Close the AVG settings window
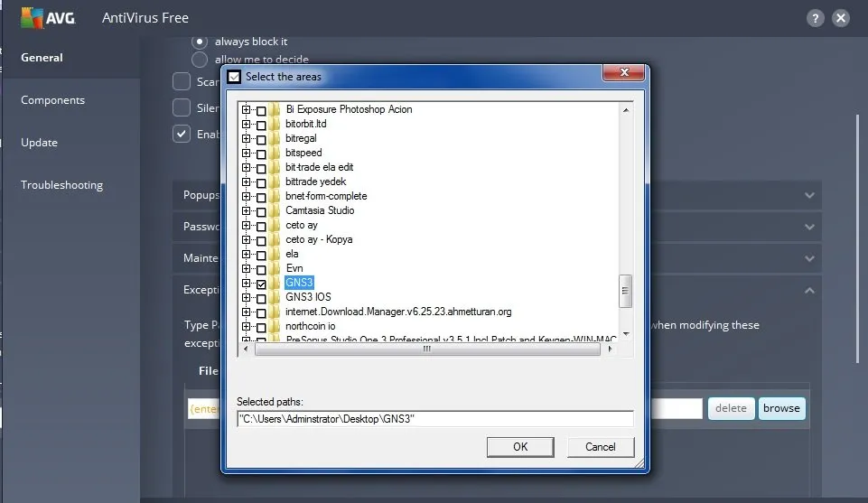The height and width of the screenshot is (503, 868). (841, 18)
